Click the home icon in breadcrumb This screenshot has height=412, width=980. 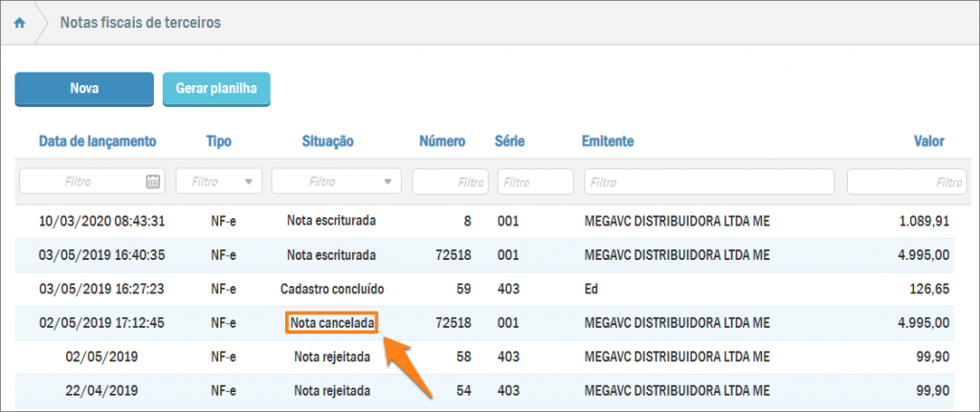(19, 22)
